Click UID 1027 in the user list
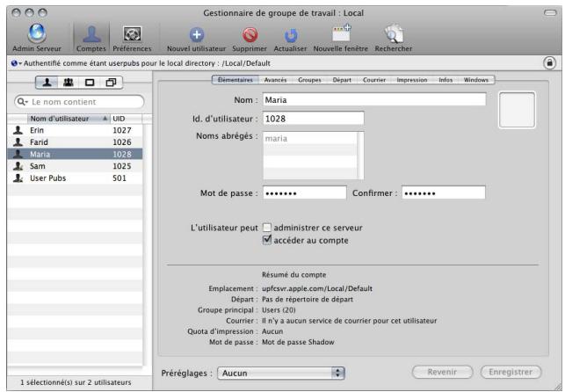 point(122,130)
